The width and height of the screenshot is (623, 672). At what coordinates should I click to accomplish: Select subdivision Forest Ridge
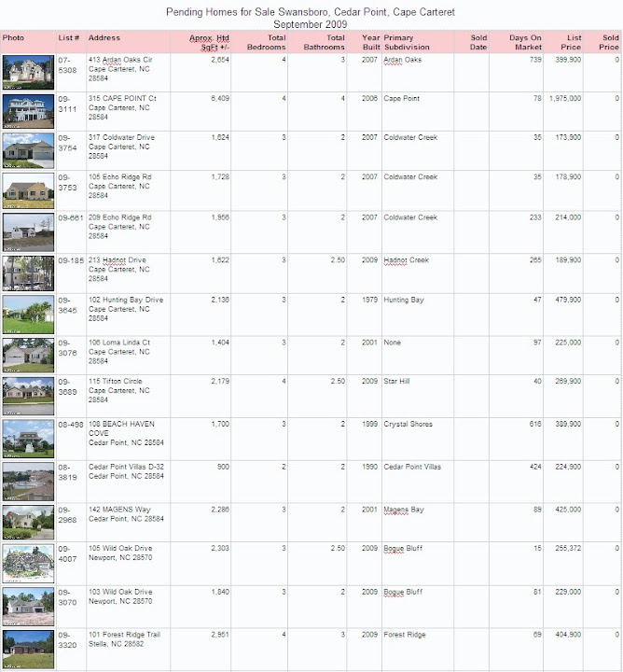pos(405,635)
